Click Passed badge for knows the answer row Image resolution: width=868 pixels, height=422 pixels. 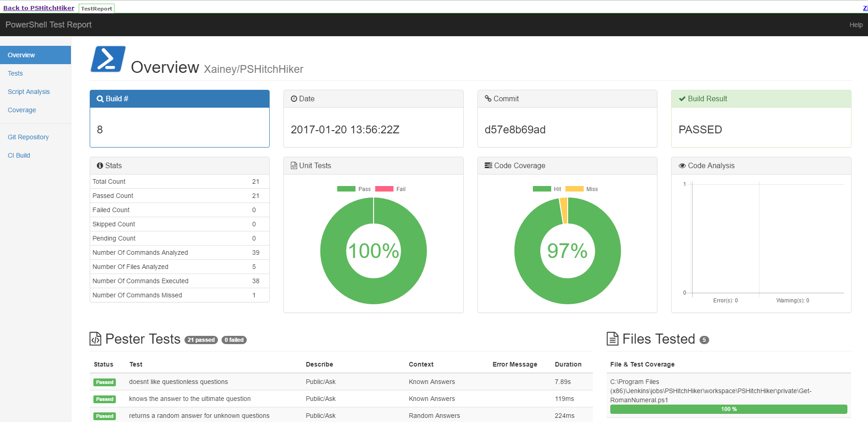point(105,399)
